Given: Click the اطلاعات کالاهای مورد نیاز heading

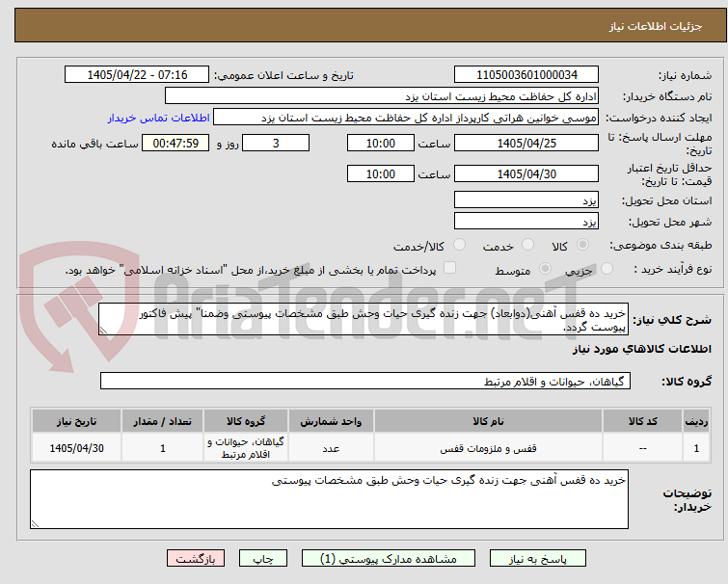Looking at the screenshot, I should coord(641,349).
